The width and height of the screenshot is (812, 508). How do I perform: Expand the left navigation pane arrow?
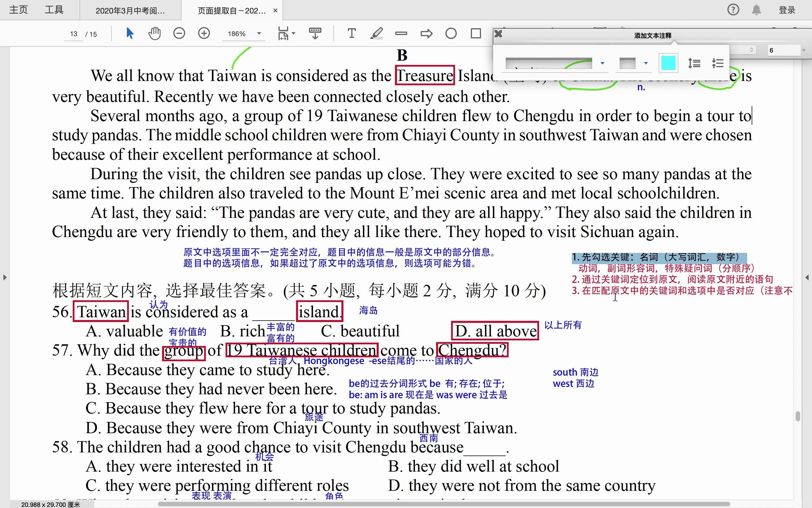click(5, 277)
